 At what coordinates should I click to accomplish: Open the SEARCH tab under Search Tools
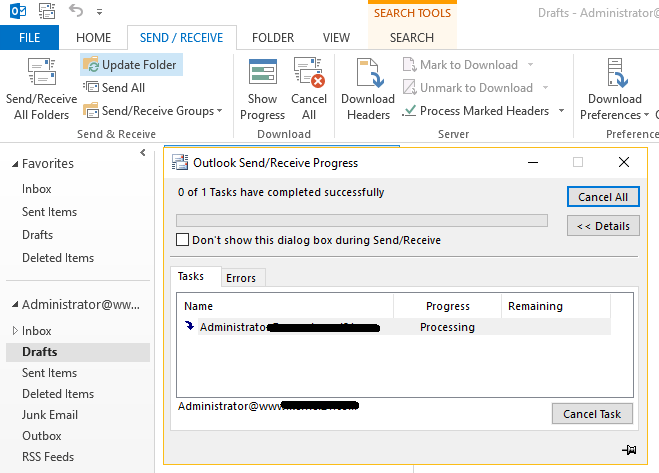[412, 37]
